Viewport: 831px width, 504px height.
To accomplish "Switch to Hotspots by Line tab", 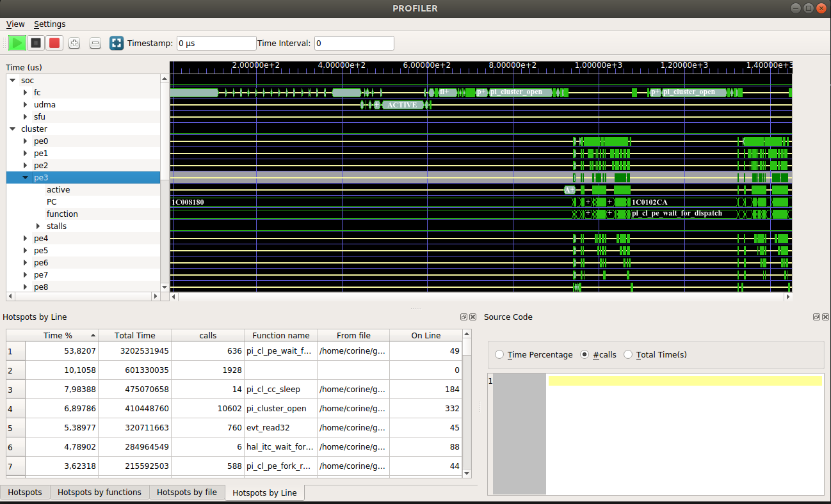I will [264, 493].
